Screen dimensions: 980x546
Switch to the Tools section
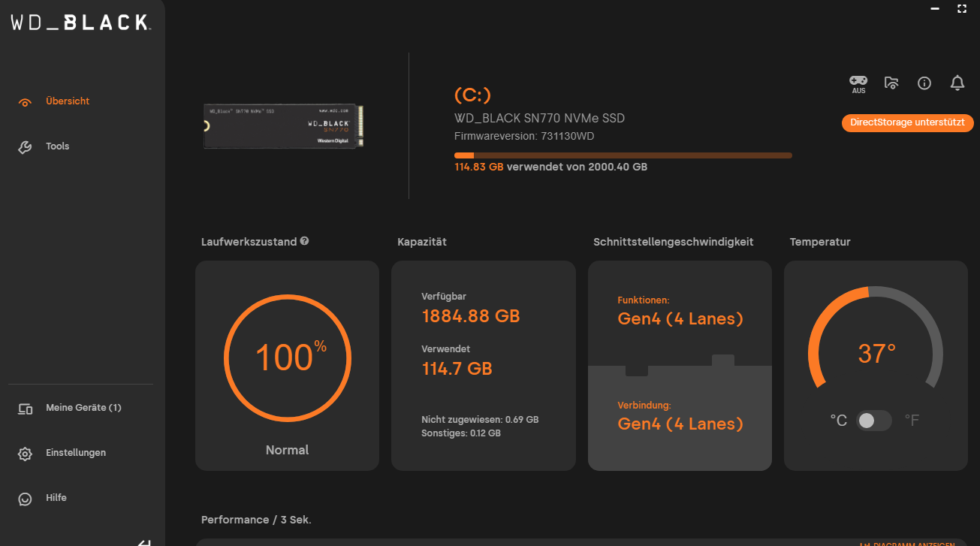coord(57,146)
